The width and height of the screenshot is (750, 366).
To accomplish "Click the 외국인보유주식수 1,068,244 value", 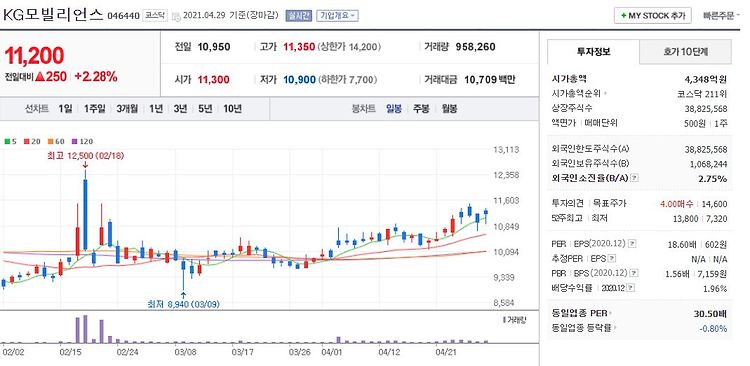I will click(708, 164).
